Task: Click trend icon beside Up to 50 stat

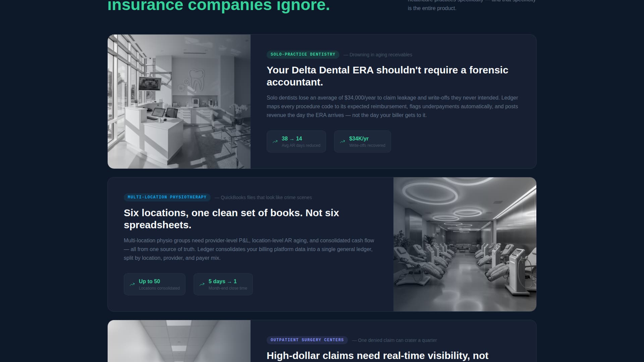Action: 132,285
